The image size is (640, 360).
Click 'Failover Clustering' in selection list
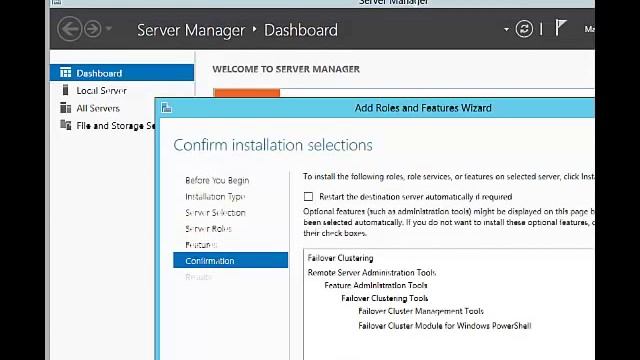[340, 258]
